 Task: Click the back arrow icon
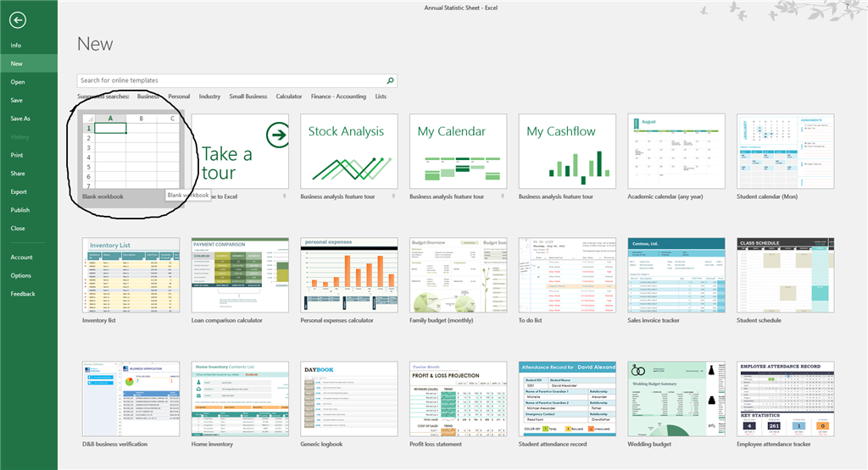[17, 20]
